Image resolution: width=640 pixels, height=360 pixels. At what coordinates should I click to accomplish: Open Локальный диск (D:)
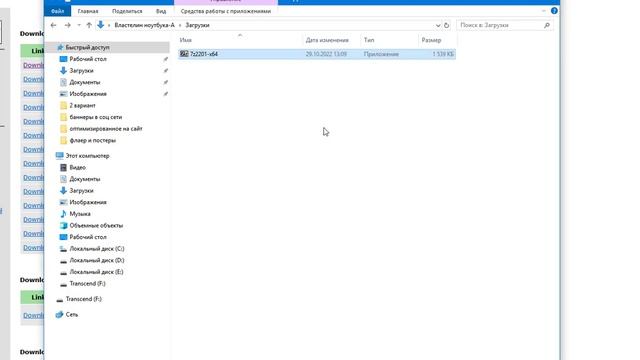[x=97, y=260]
